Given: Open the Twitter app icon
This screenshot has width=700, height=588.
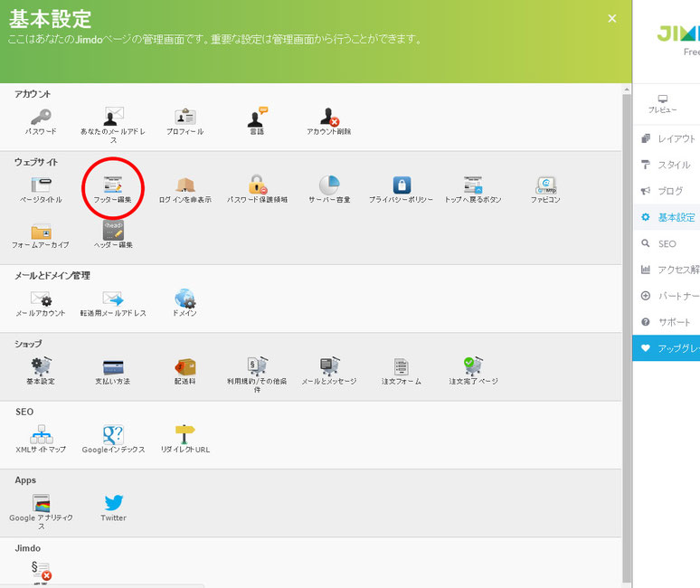Looking at the screenshot, I should 113,503.
